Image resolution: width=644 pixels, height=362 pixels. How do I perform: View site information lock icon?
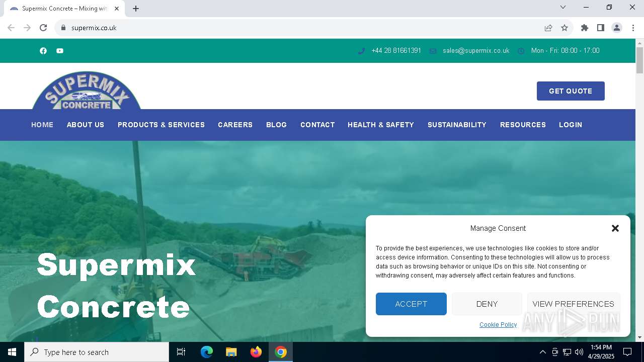pyautogui.click(x=63, y=28)
